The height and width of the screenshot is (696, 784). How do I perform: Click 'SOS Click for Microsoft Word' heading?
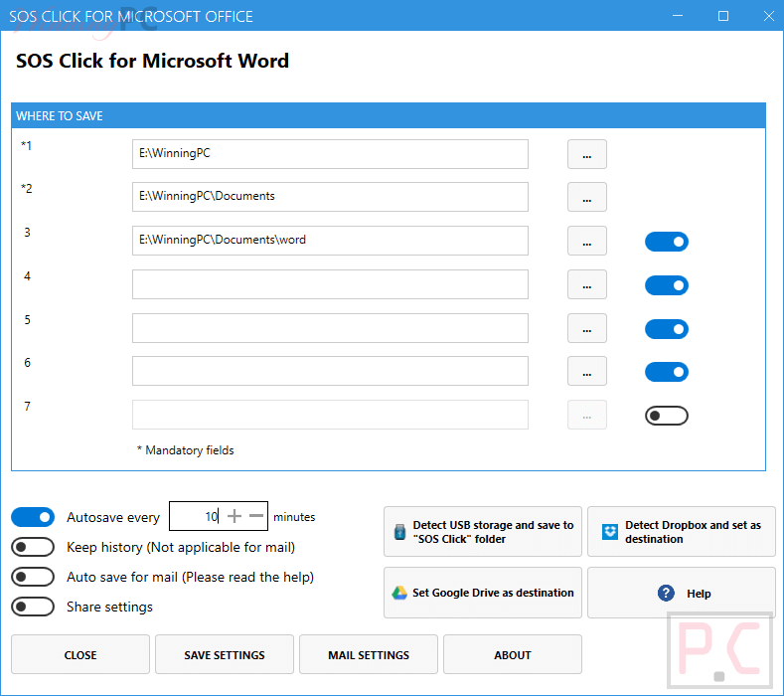click(x=152, y=61)
